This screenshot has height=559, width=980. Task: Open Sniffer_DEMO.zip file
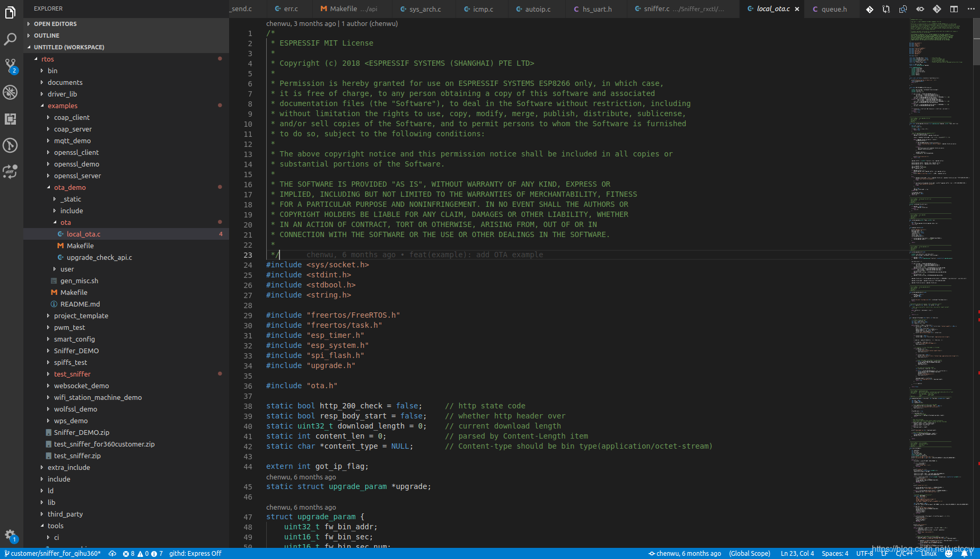pos(126,432)
